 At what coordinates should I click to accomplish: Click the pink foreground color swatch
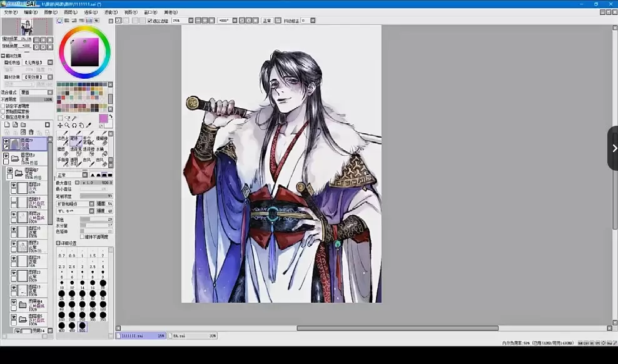103,118
